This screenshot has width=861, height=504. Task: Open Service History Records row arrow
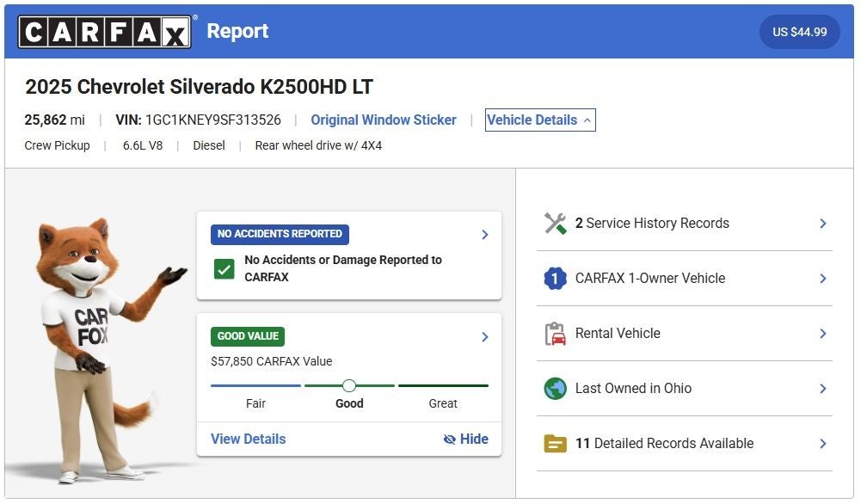(x=822, y=224)
